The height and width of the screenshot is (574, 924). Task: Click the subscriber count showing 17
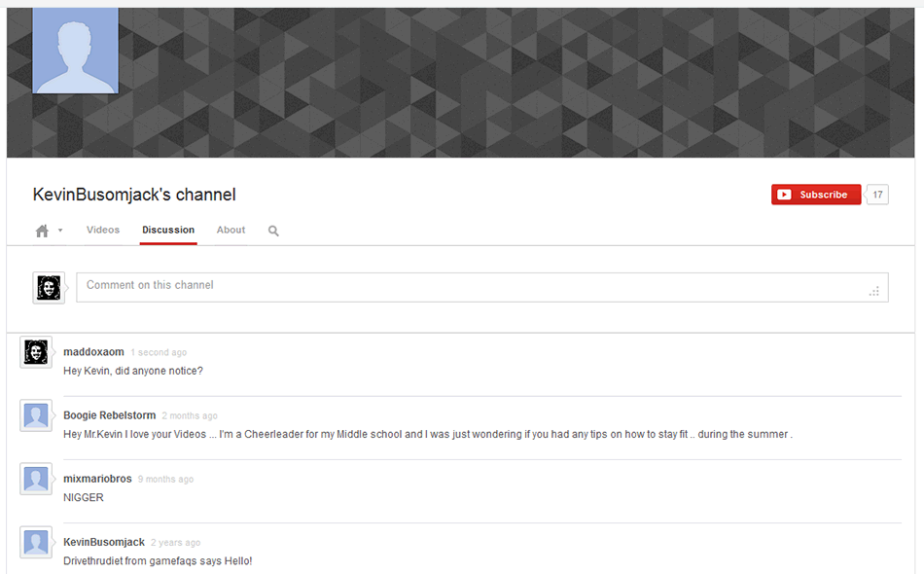coord(877,195)
